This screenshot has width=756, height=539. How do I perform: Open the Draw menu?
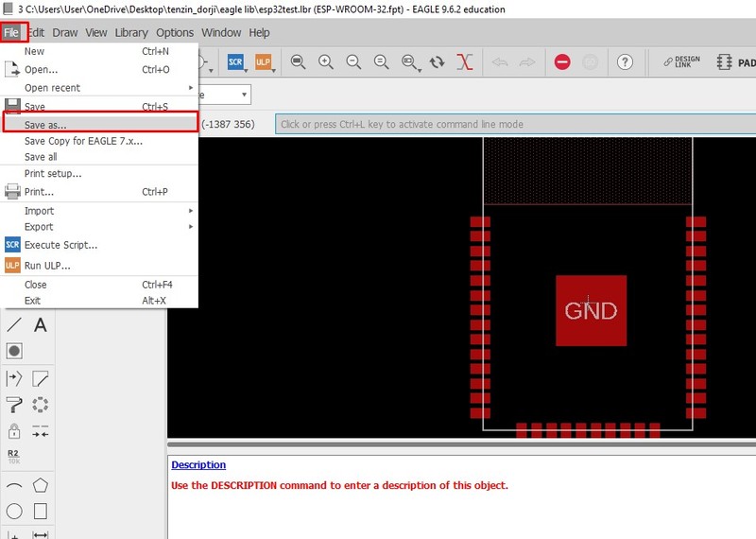[x=65, y=32]
